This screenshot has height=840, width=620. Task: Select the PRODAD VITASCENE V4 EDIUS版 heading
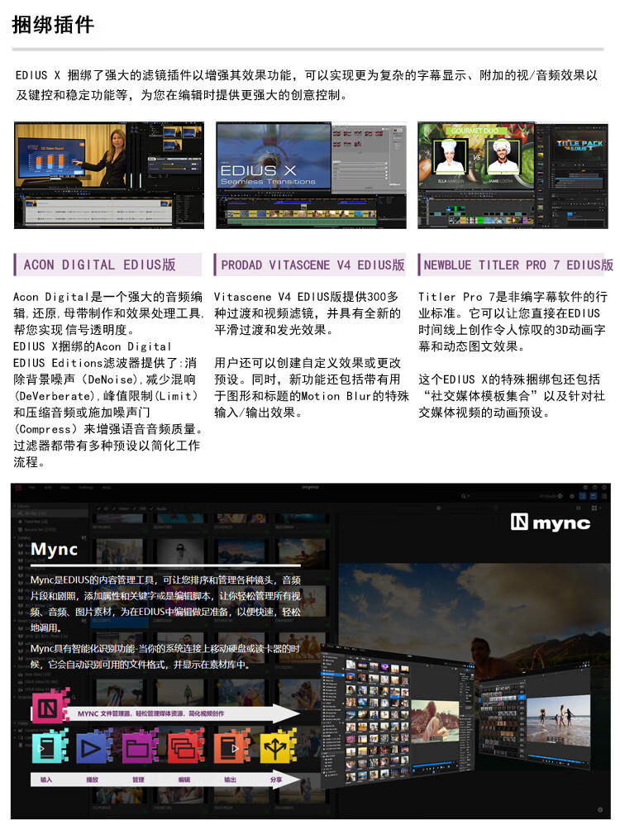tap(313, 265)
